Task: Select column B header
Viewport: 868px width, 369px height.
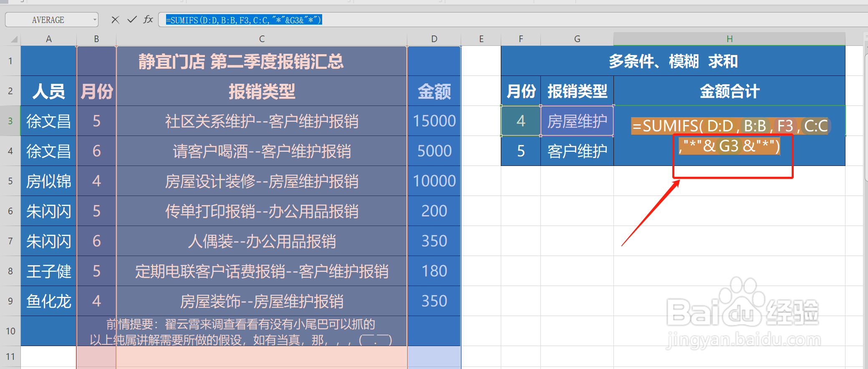Action: [96, 39]
